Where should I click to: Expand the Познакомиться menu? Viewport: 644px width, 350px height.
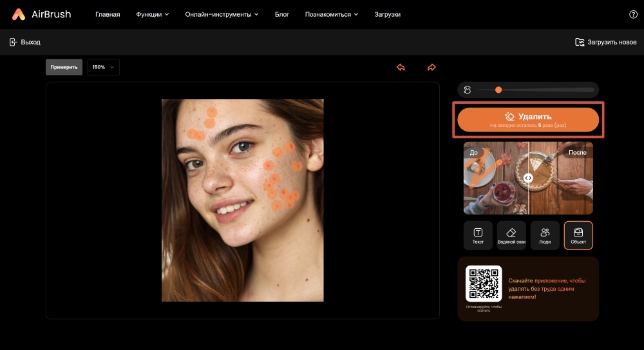331,14
